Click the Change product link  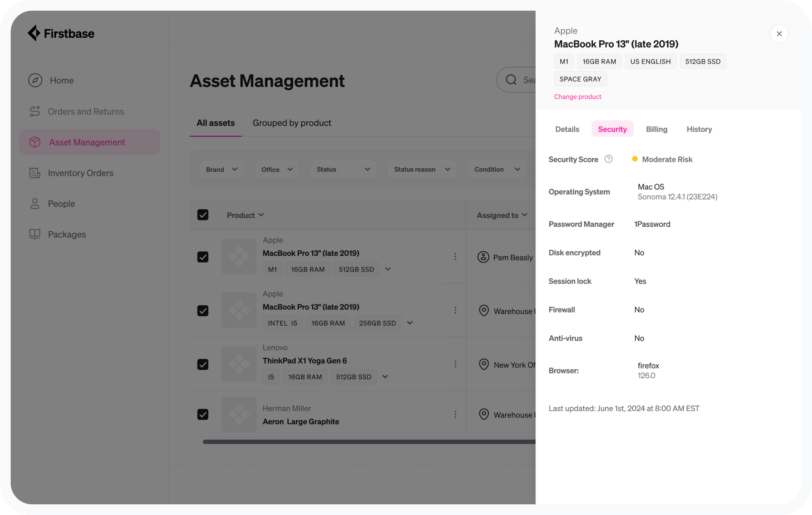point(577,97)
